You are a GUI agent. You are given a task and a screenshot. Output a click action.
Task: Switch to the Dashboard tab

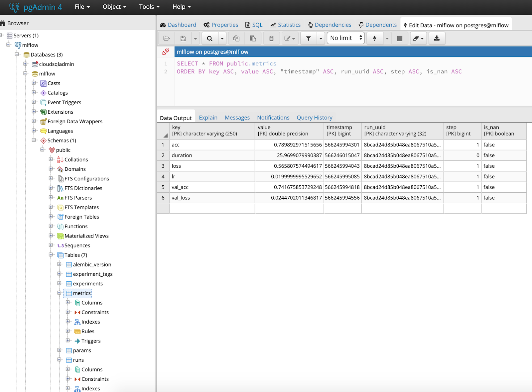point(178,25)
